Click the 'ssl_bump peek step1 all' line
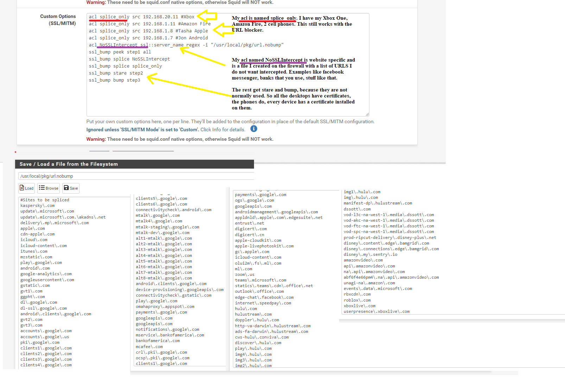 120,52
